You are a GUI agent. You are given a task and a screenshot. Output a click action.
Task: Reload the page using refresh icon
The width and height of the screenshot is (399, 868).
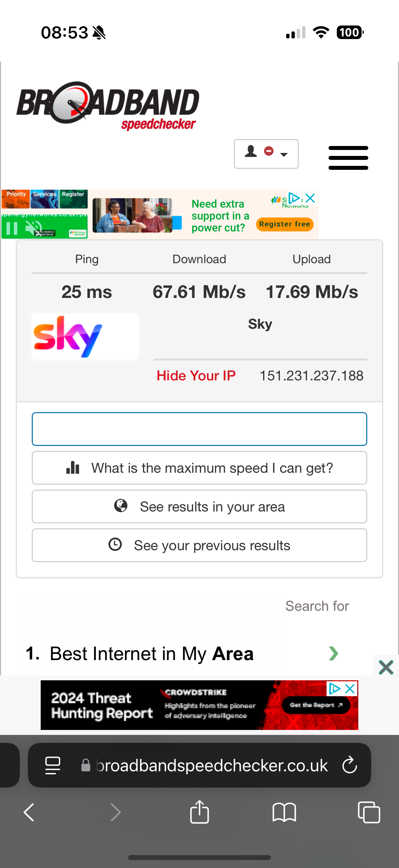(x=349, y=765)
